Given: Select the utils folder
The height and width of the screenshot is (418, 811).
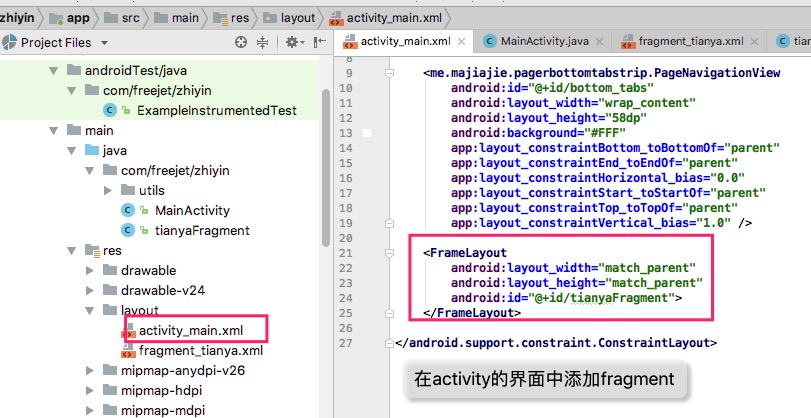Looking at the screenshot, I should point(152,190).
